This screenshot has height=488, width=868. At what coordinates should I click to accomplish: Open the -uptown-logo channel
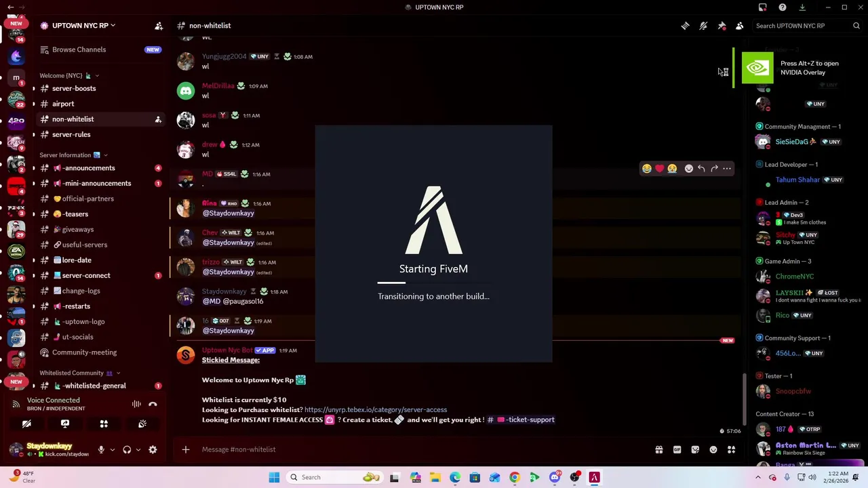click(83, 322)
